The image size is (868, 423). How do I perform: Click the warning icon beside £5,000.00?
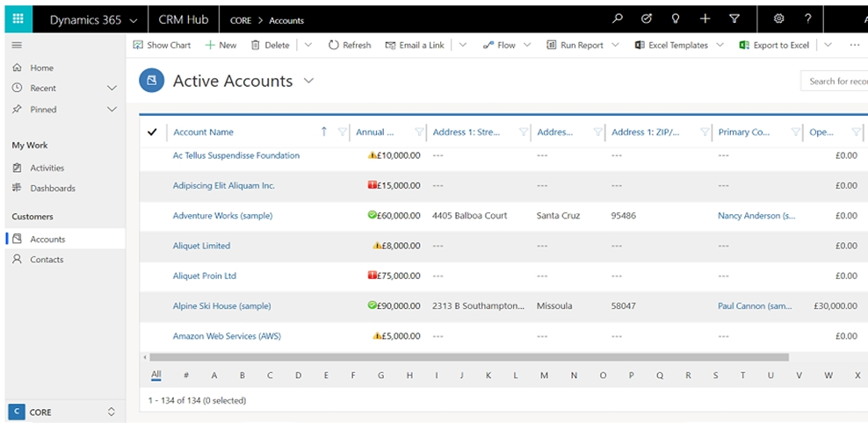coord(377,335)
